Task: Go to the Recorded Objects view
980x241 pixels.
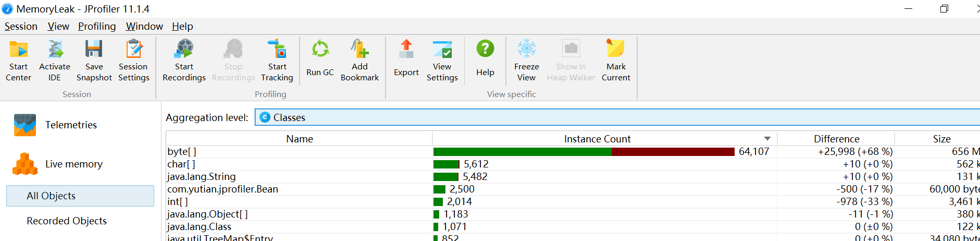Action: [67, 221]
